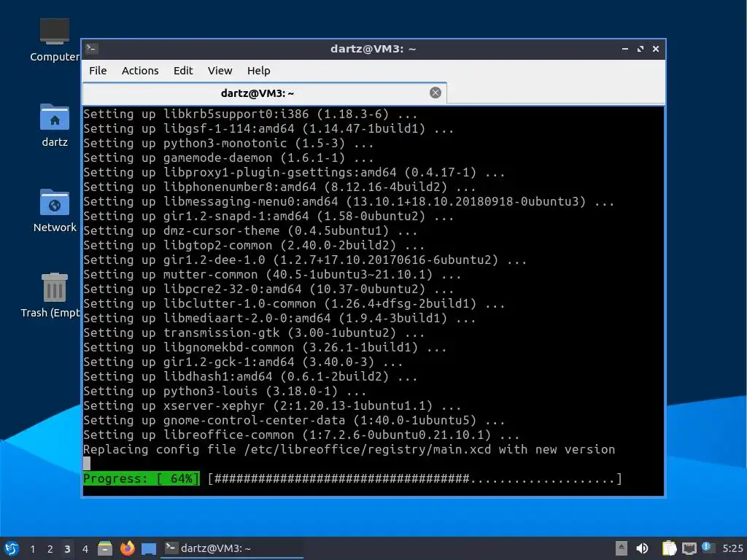
Task: Click the line 'Setting up gnome-control-center-data'
Action: [x=294, y=421]
